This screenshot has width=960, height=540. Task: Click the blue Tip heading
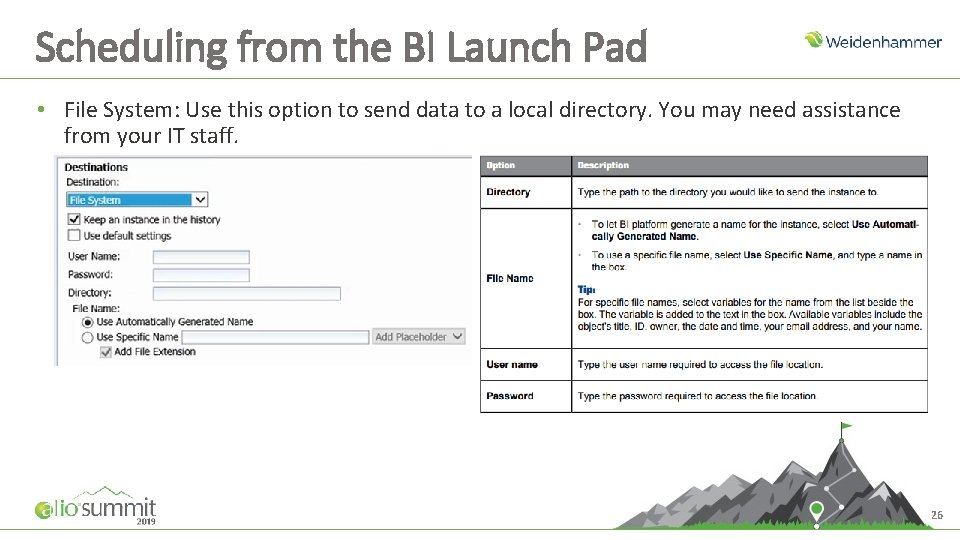click(x=586, y=290)
